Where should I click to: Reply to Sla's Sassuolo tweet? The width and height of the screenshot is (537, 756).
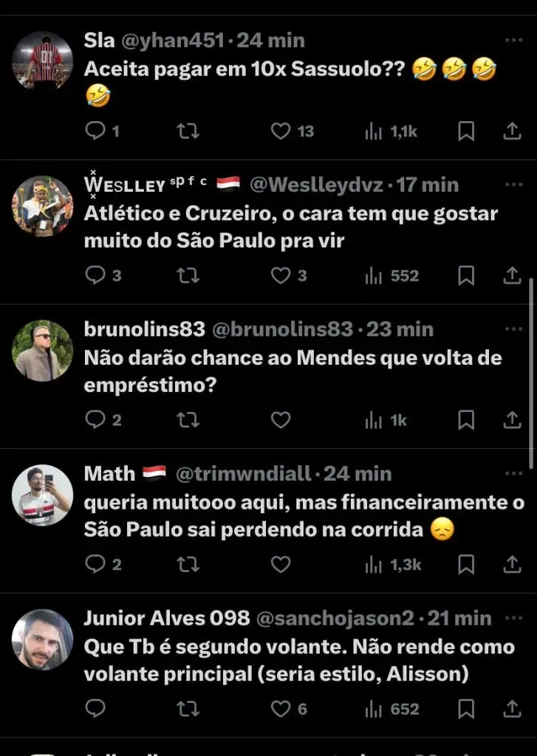[x=96, y=131]
